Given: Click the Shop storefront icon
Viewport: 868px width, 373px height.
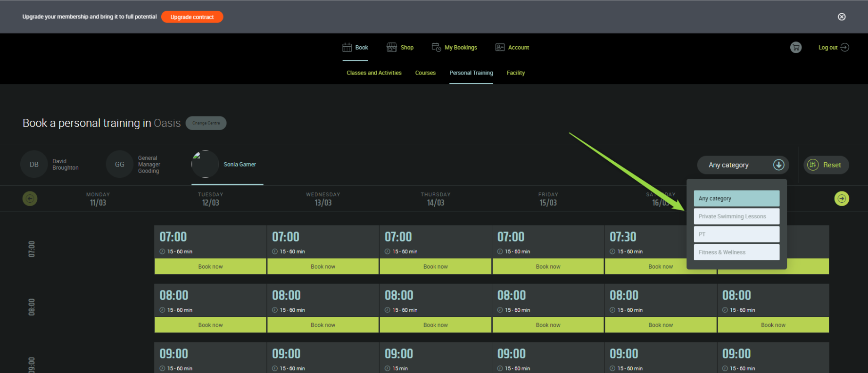Looking at the screenshot, I should point(392,48).
